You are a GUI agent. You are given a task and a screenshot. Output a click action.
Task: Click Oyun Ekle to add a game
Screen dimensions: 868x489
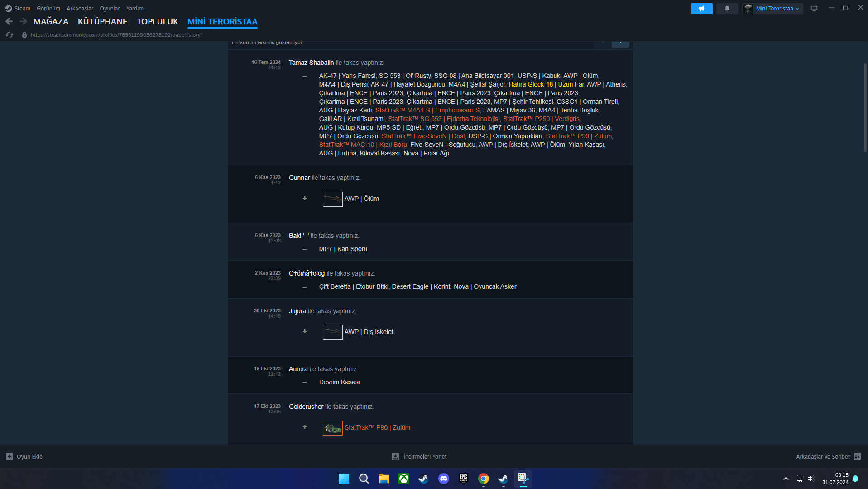(29, 456)
